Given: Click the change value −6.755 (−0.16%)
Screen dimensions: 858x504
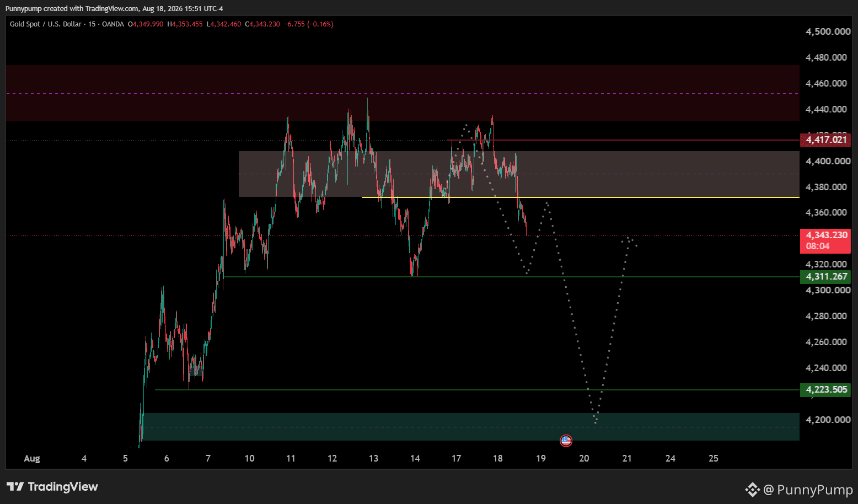Looking at the screenshot, I should [x=309, y=24].
